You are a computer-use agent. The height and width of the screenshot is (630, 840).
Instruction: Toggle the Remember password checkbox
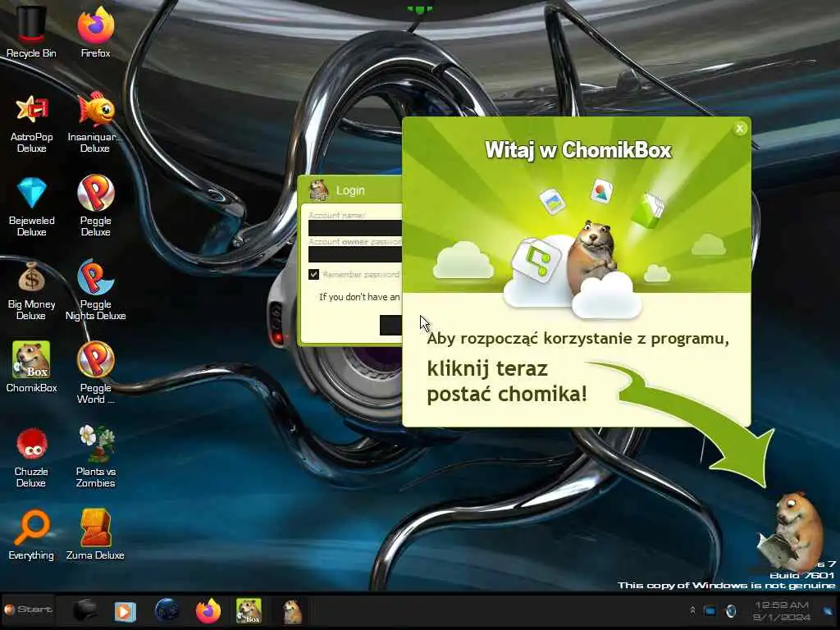click(x=314, y=274)
